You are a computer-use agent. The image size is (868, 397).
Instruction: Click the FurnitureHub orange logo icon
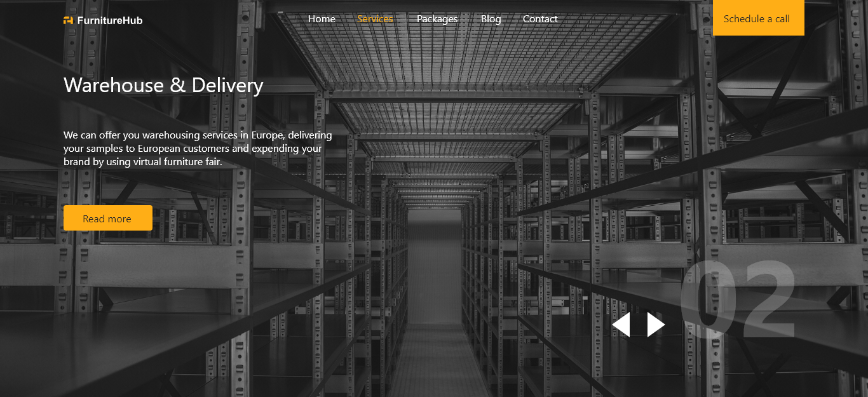[68, 20]
